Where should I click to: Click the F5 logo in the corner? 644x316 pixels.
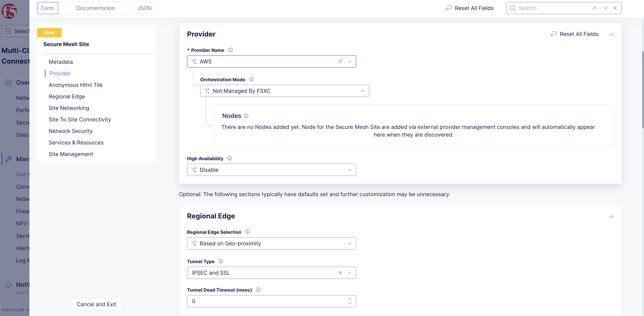click(9, 11)
